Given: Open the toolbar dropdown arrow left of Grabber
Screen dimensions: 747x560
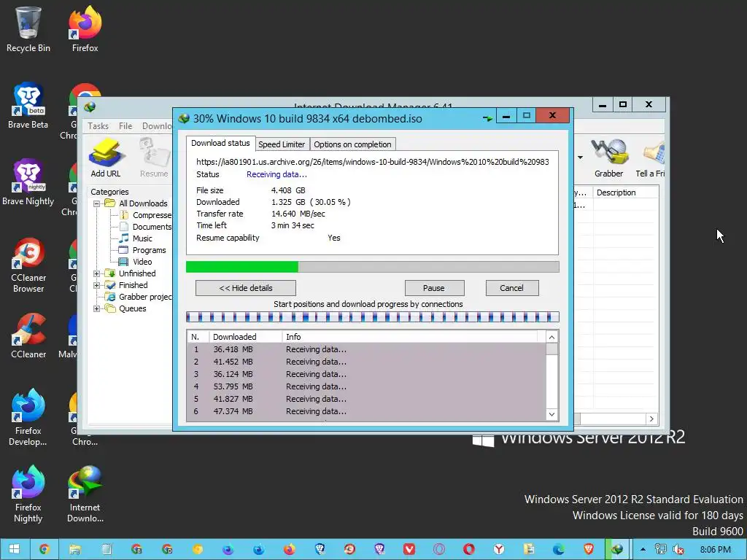Looking at the screenshot, I should tap(580, 157).
